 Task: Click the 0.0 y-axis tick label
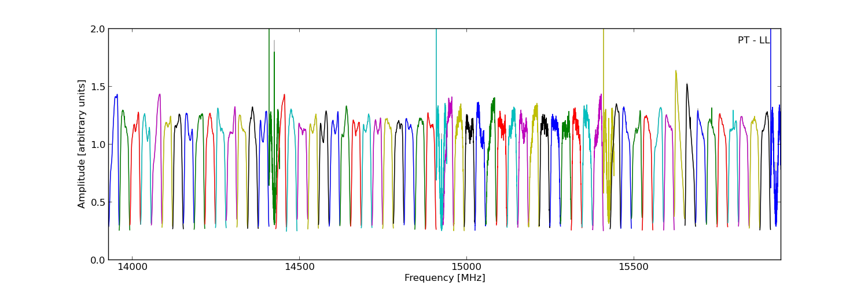[98, 260]
